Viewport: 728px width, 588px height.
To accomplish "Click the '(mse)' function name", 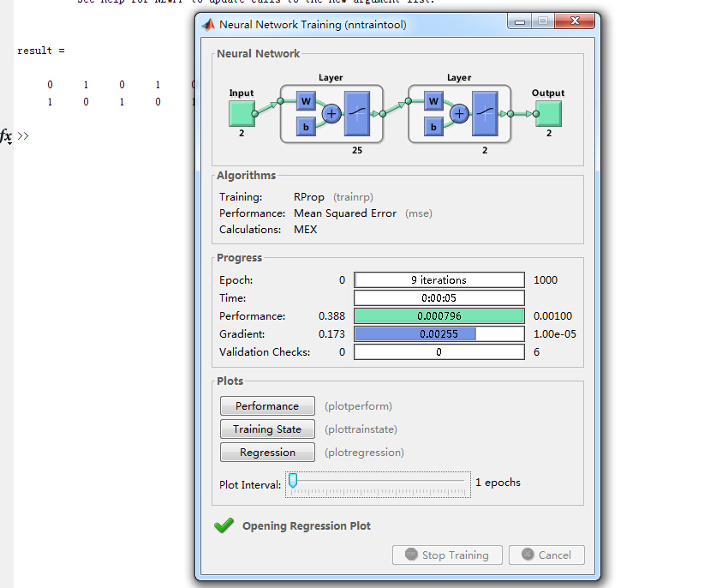I will click(419, 213).
